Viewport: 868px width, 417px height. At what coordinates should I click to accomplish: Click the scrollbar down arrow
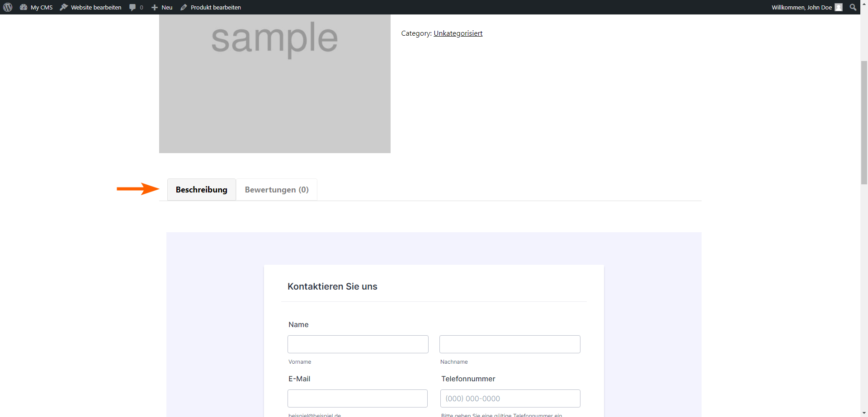864,412
